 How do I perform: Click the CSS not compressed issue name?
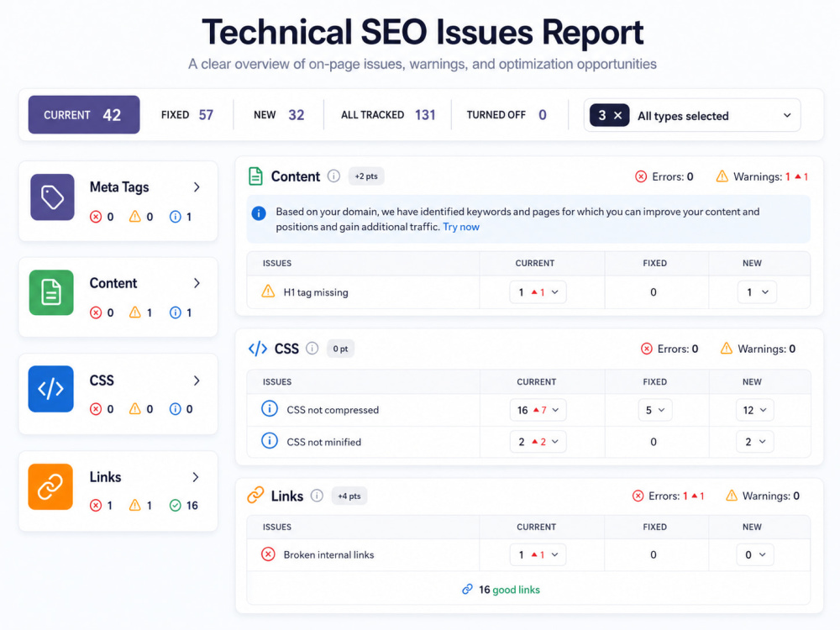click(x=333, y=410)
